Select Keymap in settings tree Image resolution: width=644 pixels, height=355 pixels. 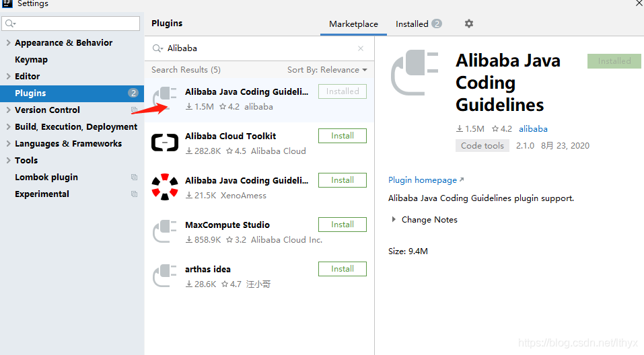click(31, 60)
